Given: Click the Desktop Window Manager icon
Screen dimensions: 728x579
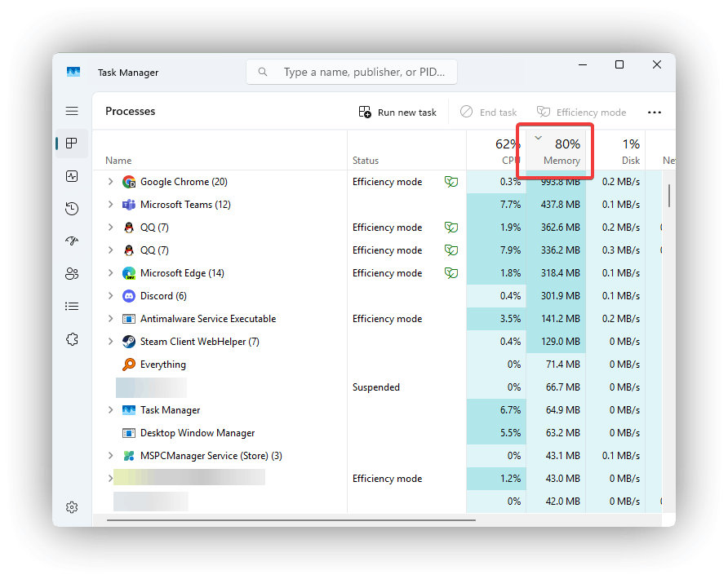Looking at the screenshot, I should point(129,433).
